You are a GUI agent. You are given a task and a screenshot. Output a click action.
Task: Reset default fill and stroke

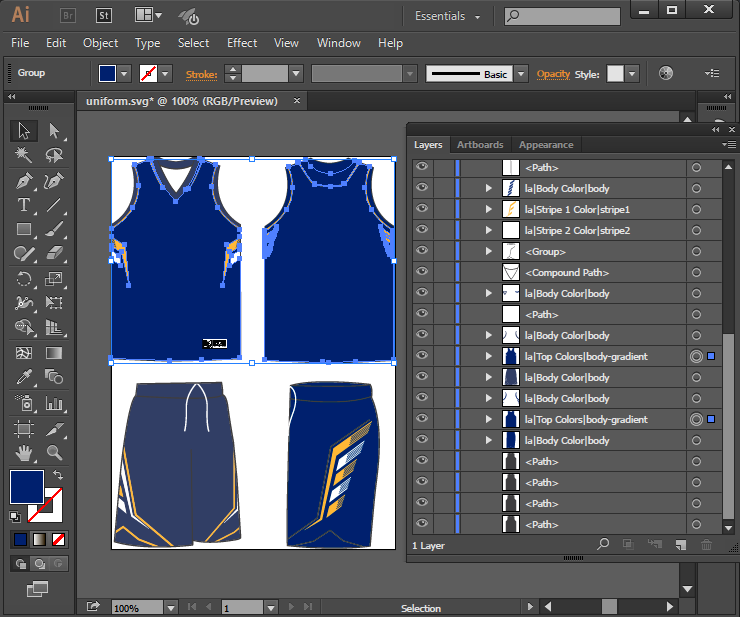coord(15,516)
